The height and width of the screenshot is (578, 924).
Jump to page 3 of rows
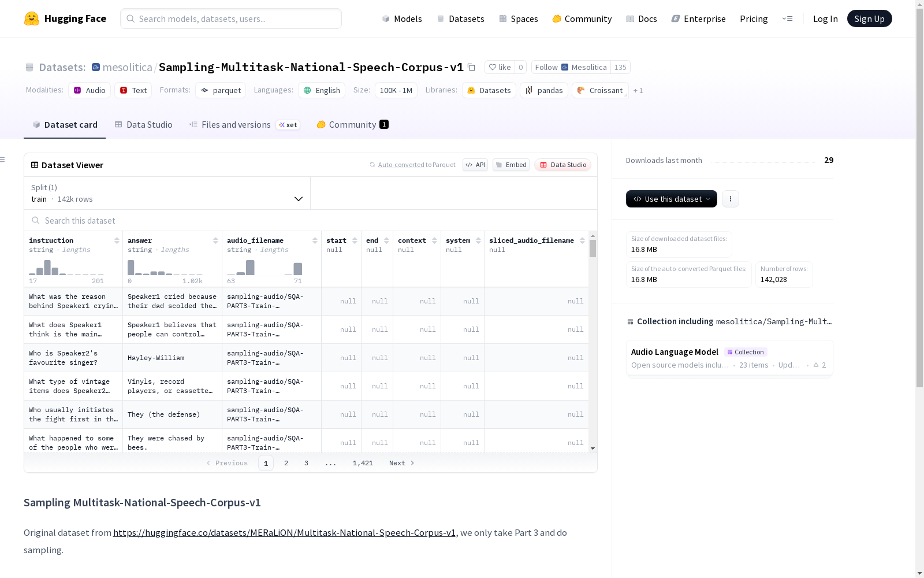point(306,463)
